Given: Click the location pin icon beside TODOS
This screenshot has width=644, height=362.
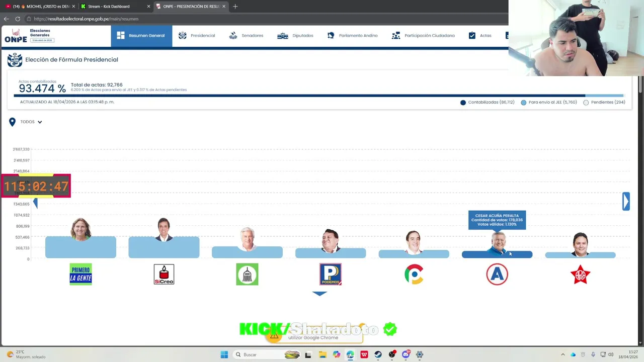Looking at the screenshot, I should click(x=12, y=122).
